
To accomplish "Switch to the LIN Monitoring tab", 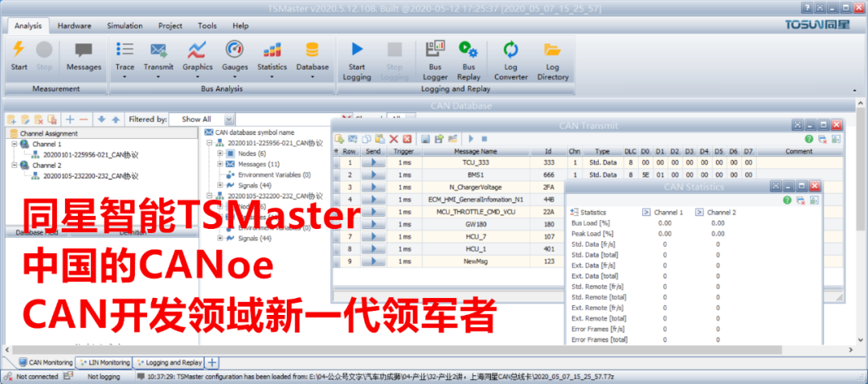I will pyautogui.click(x=104, y=363).
